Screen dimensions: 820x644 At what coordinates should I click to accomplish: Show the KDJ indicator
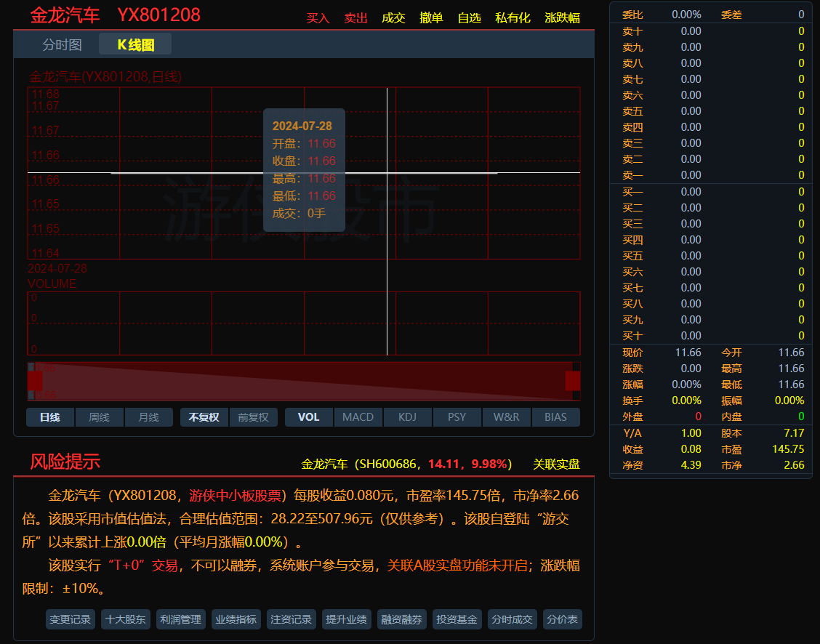click(407, 417)
